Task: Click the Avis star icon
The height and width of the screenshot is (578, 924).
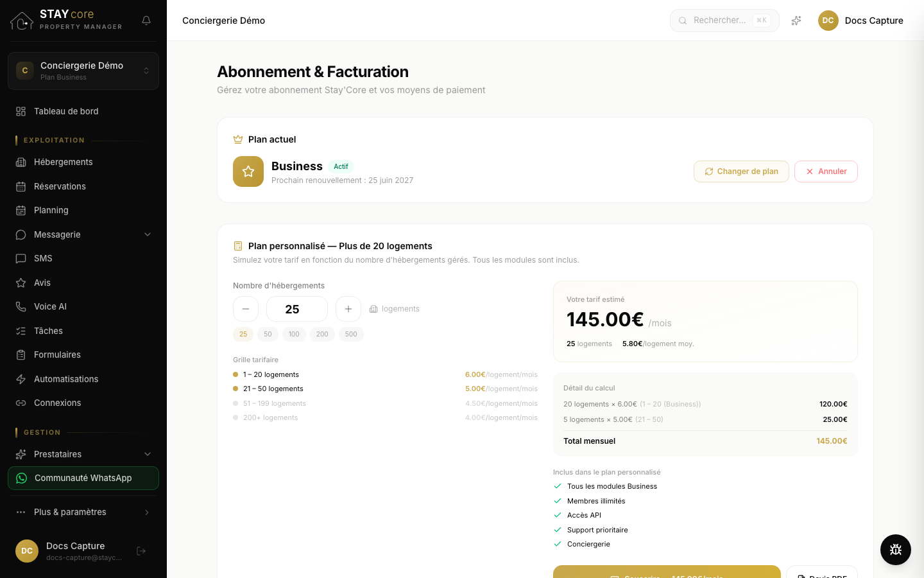Action: pyautogui.click(x=21, y=283)
